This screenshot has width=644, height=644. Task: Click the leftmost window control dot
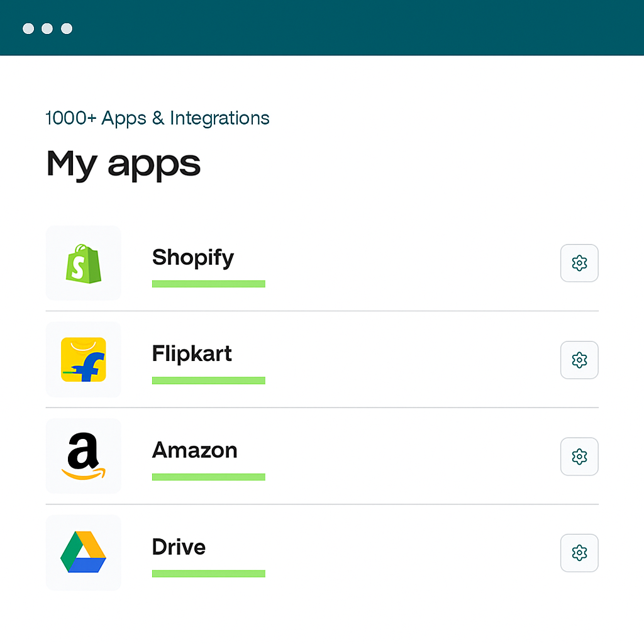tap(28, 29)
